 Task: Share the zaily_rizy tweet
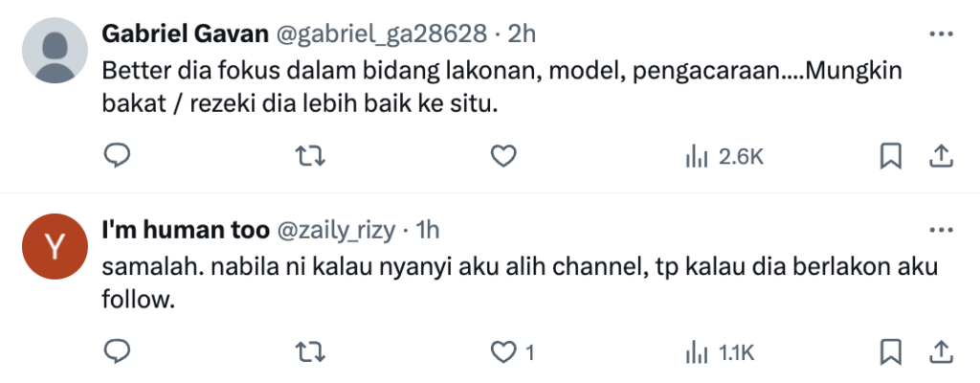(940, 353)
